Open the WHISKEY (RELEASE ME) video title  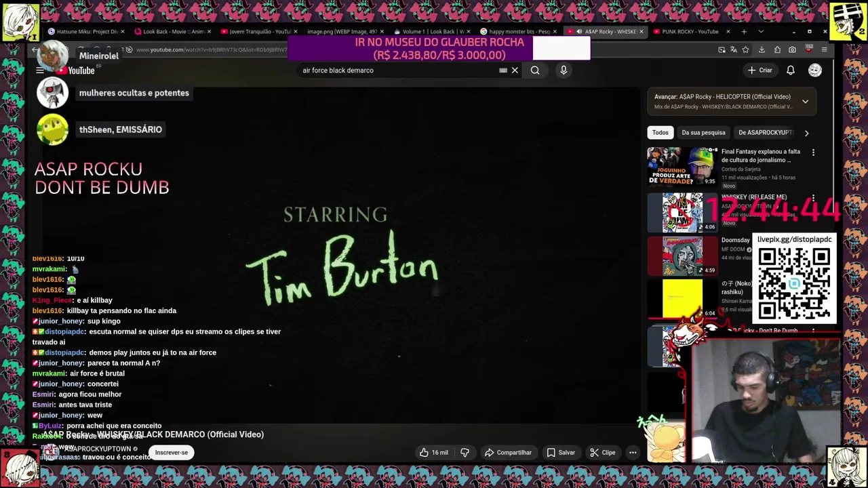pos(754,197)
